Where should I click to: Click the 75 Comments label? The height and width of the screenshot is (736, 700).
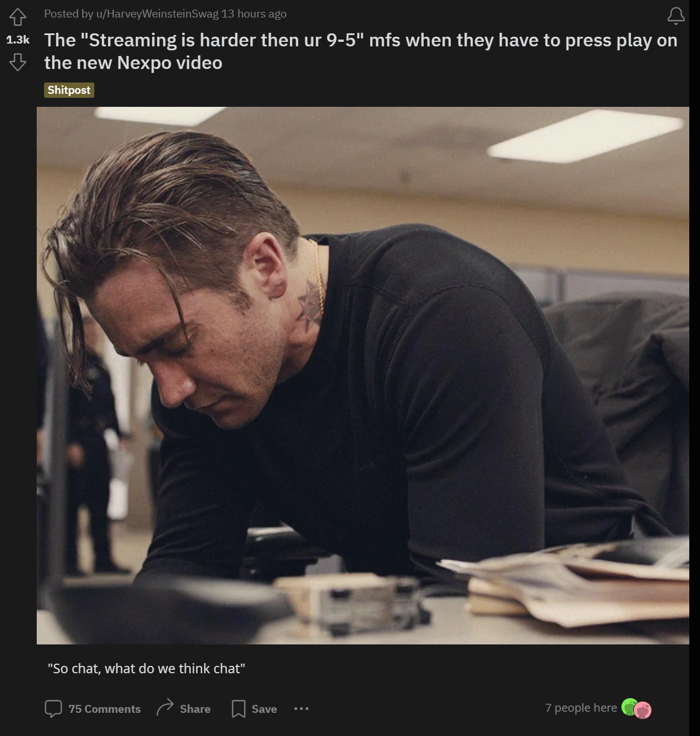click(105, 709)
